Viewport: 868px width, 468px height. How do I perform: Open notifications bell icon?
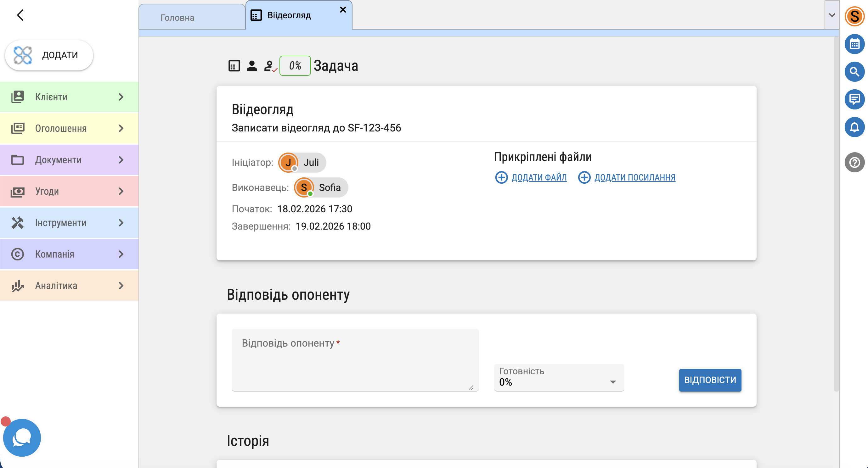pyautogui.click(x=854, y=127)
